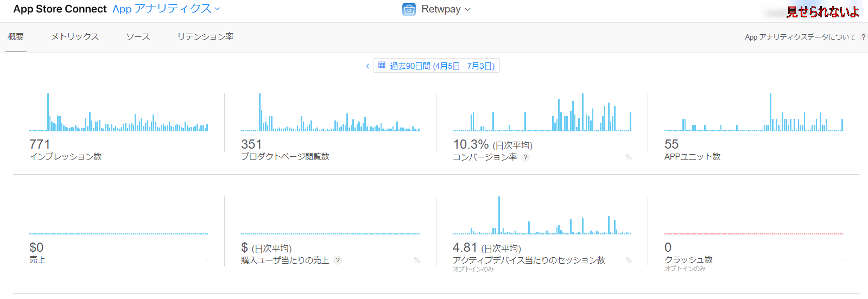Viewport: 868px width, 299px height.
Task: Open アクティブデバイス当たりのセッション数 chart
Action: tap(542, 217)
